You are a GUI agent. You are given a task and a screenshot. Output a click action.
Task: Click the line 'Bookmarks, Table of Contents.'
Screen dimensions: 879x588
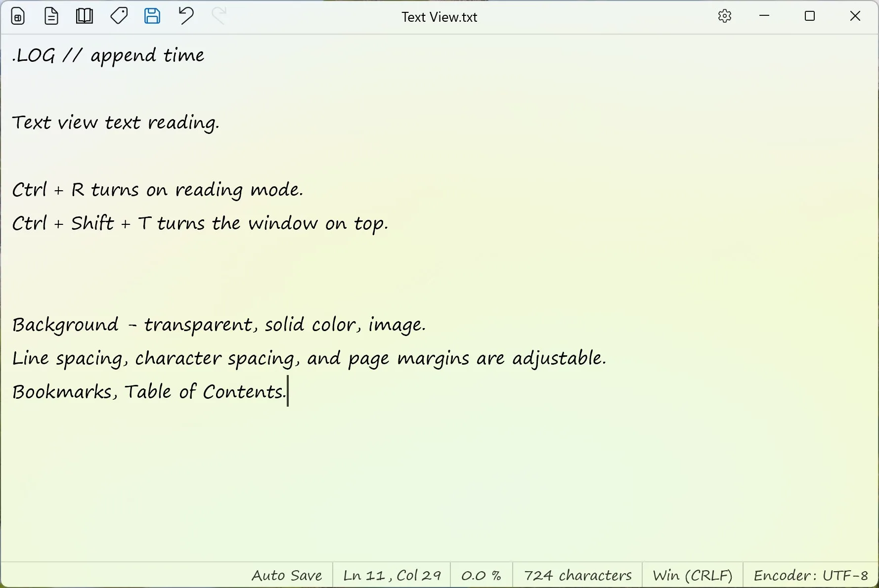point(149,392)
